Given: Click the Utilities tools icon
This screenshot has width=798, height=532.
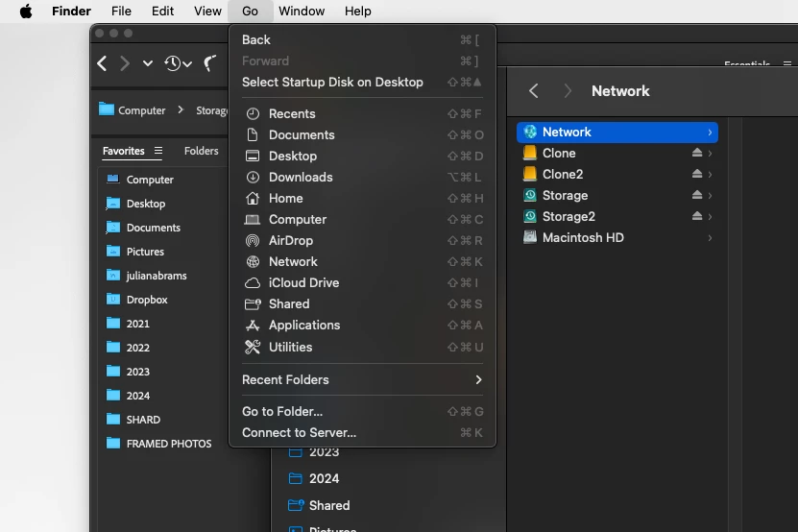Looking at the screenshot, I should pos(253,347).
